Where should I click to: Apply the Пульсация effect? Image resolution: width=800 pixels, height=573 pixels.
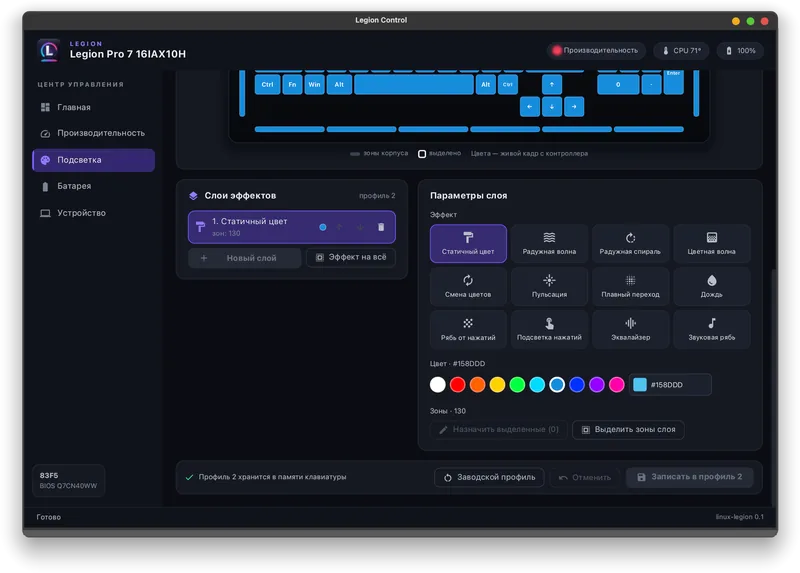pyautogui.click(x=549, y=286)
